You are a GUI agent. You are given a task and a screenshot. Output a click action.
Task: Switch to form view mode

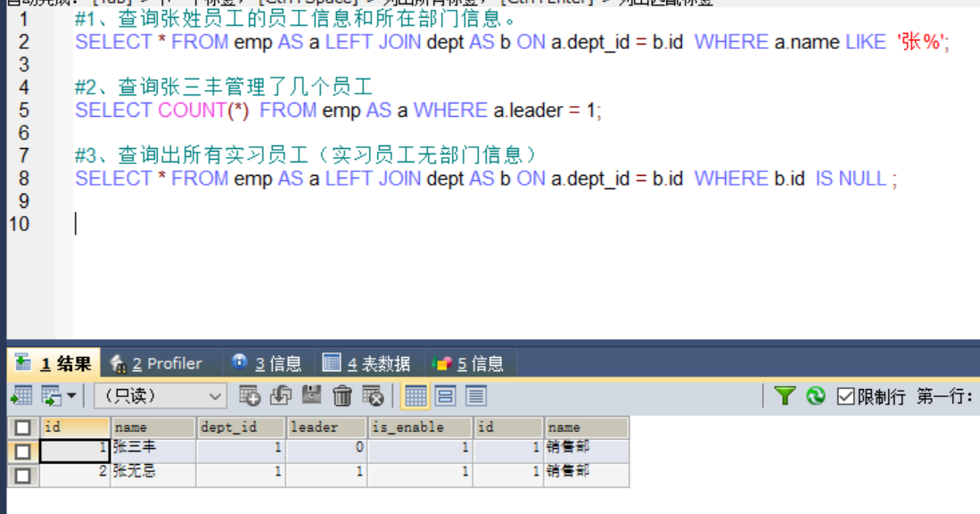(445, 395)
